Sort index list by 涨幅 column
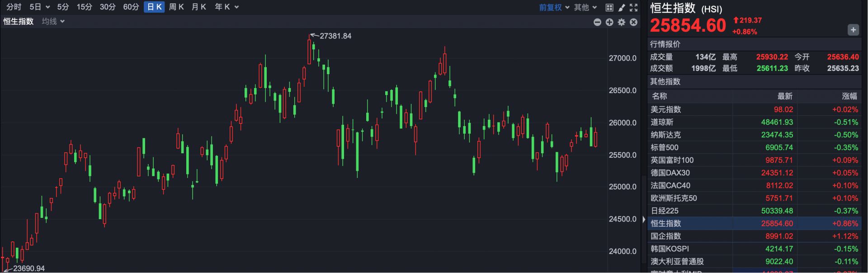 (x=849, y=96)
